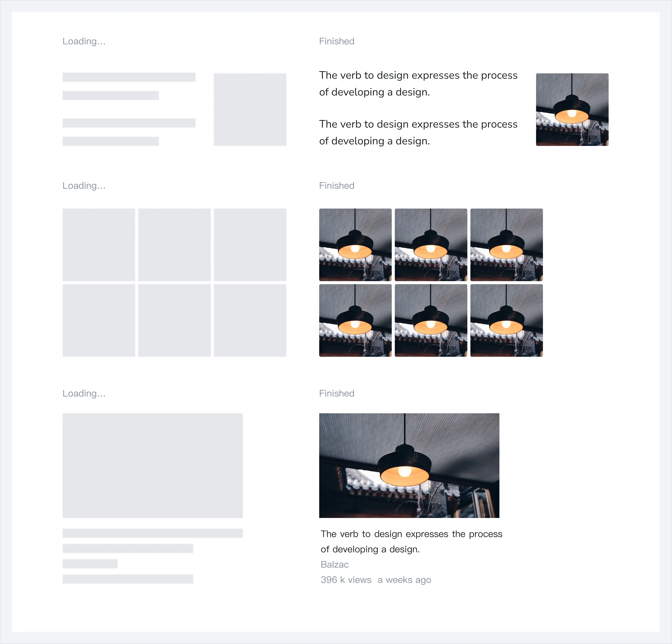Click the Balzac author name
Image resolution: width=672 pixels, height=644 pixels.
tap(334, 564)
